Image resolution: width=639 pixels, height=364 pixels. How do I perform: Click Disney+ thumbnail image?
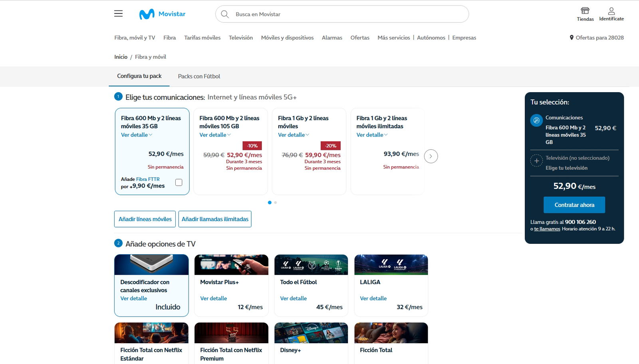coord(311,333)
